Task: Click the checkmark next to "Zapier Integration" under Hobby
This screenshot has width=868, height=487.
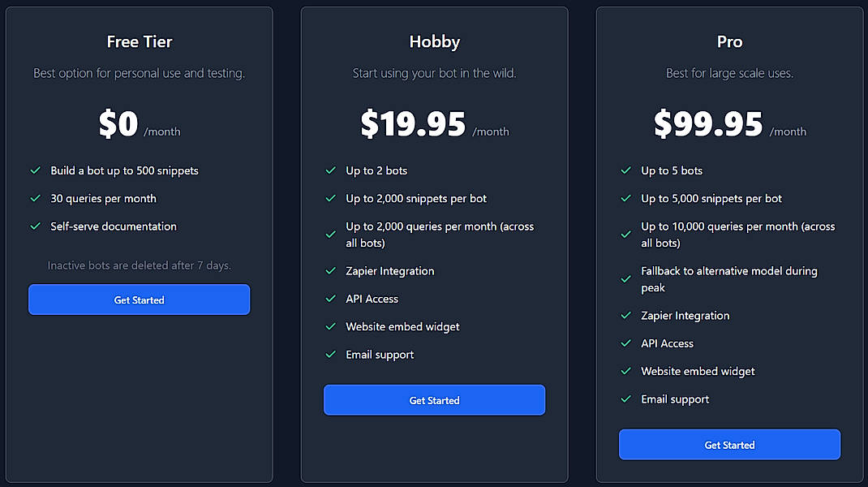Action: tap(330, 271)
